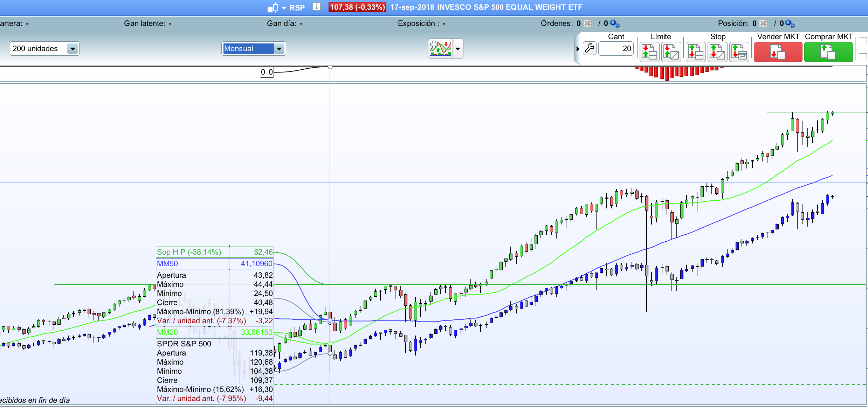Viewport: 868px width, 407px height.
Task: Click the Cant quantity field
Action: click(616, 49)
